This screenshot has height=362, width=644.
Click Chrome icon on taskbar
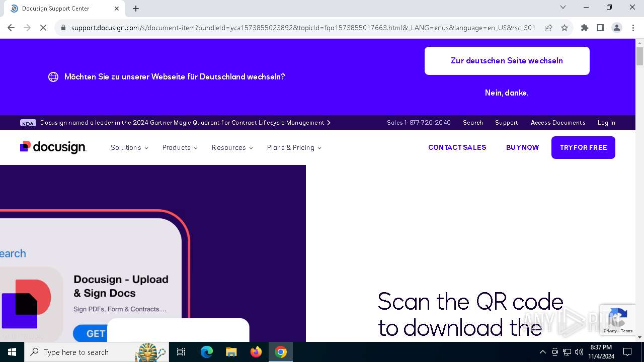point(281,352)
